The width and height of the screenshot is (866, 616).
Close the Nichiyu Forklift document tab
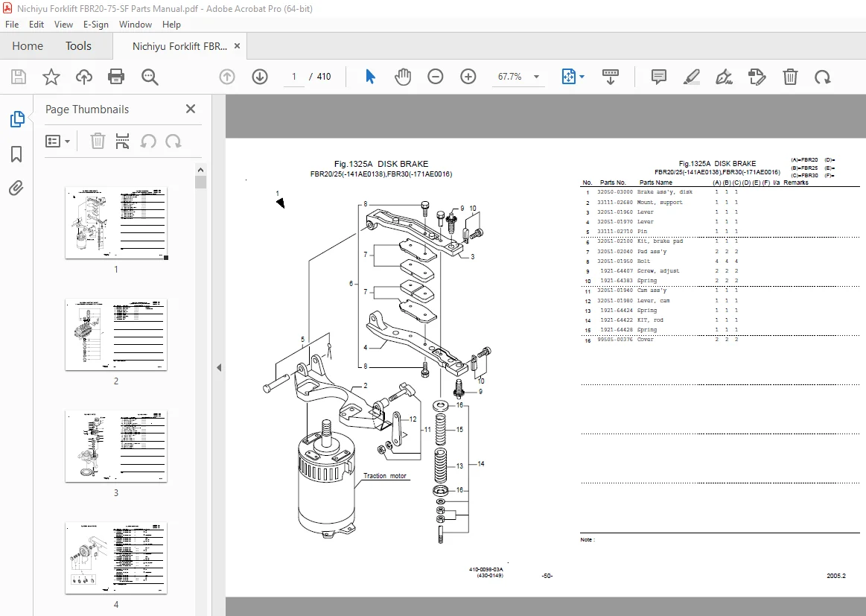(237, 46)
